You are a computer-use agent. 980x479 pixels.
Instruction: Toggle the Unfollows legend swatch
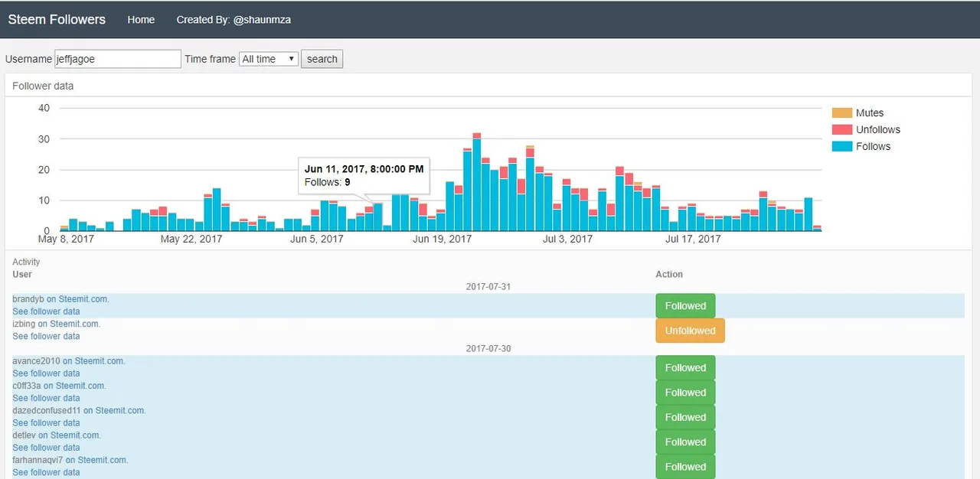point(841,129)
